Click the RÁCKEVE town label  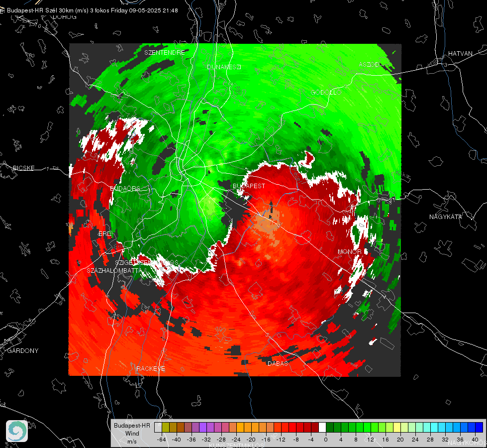tap(151, 368)
